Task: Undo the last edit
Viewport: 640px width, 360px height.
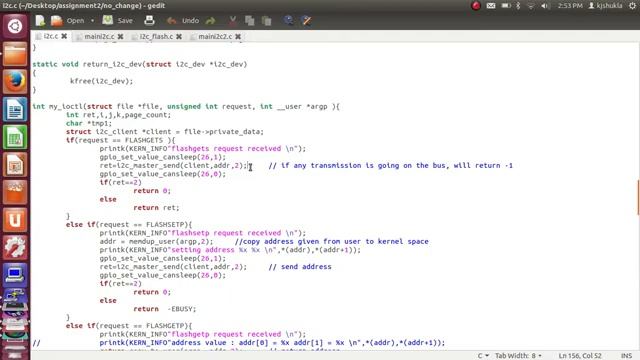Action: pos(171,20)
